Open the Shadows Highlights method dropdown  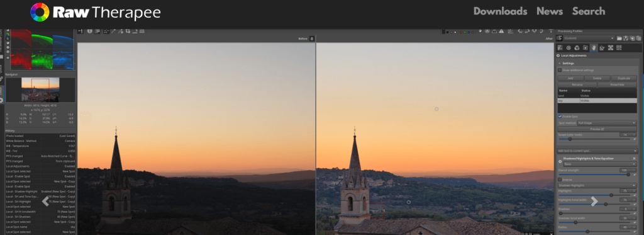[597, 185]
